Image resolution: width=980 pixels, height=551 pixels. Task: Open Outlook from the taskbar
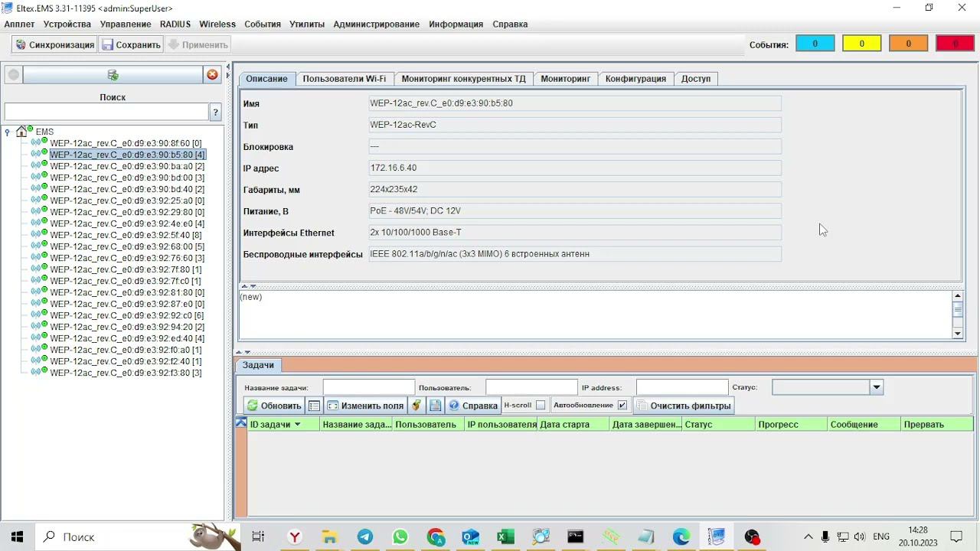click(x=470, y=537)
